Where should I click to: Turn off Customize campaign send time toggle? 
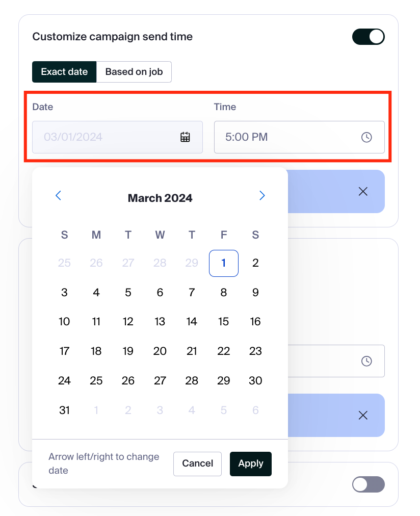pos(369,37)
